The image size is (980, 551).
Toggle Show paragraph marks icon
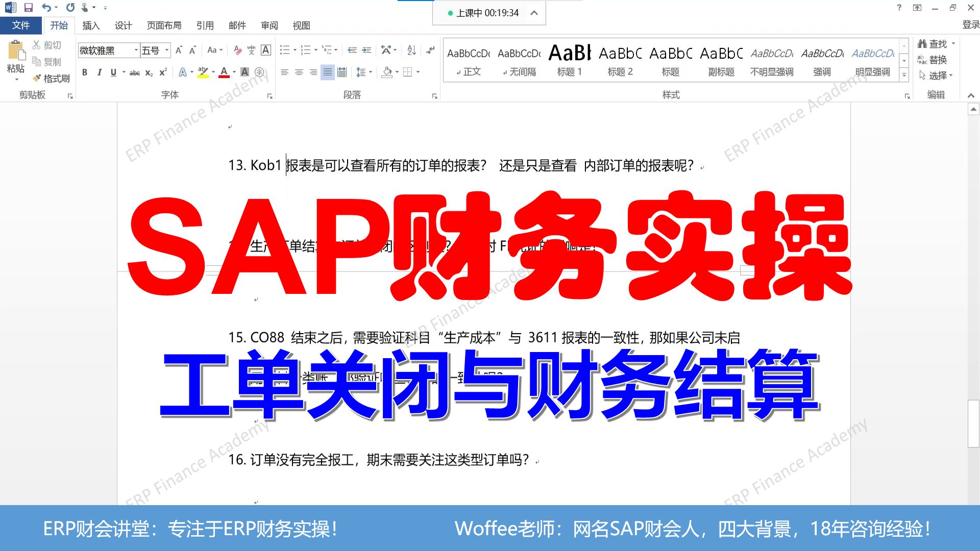click(430, 50)
